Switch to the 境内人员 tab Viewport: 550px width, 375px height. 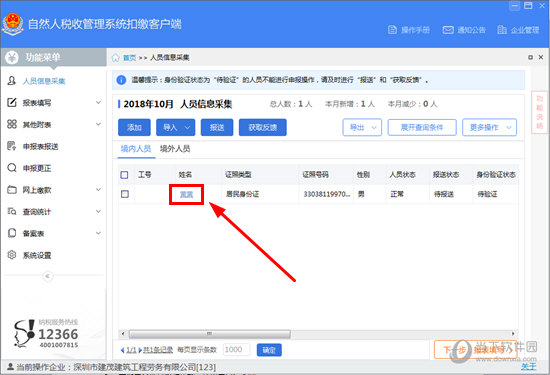[136, 149]
